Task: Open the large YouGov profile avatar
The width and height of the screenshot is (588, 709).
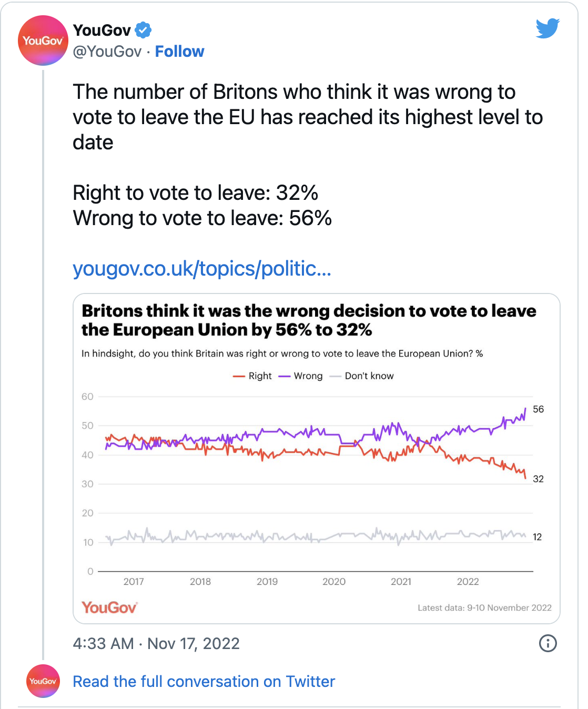Action: point(43,40)
